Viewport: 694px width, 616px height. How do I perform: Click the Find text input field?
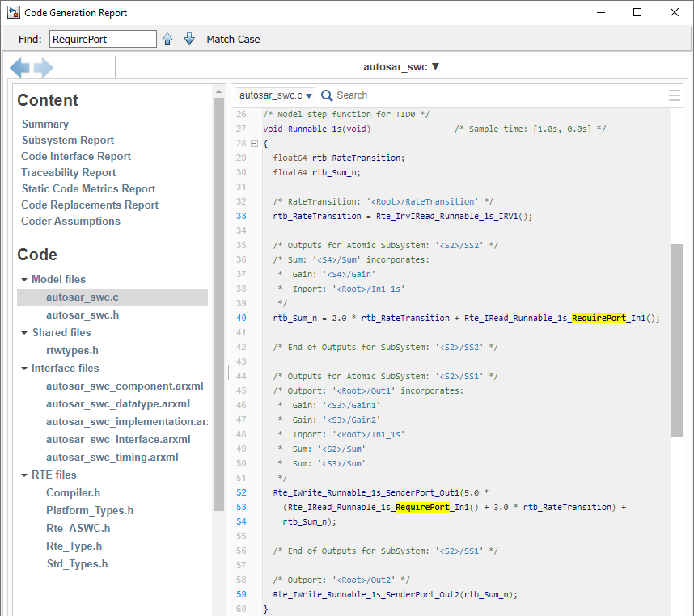[103, 39]
